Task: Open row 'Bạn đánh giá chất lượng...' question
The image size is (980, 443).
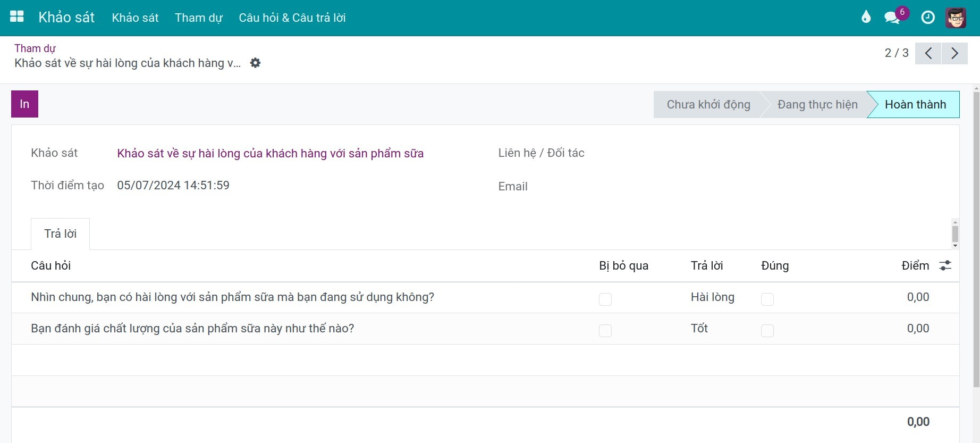Action: tap(192, 328)
